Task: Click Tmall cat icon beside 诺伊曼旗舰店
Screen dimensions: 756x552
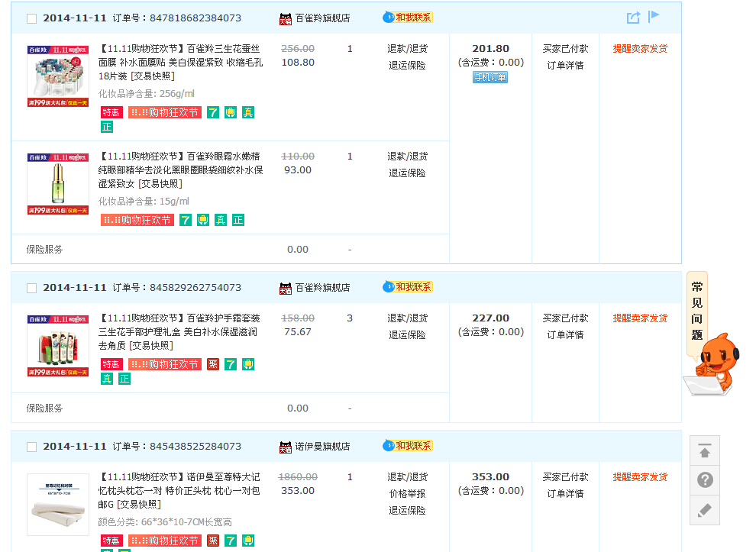Action: coord(286,447)
